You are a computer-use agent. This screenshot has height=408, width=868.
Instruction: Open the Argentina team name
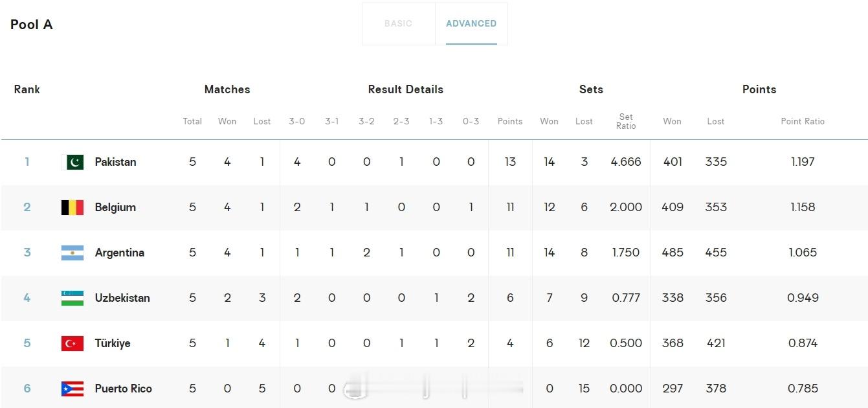[x=120, y=253]
